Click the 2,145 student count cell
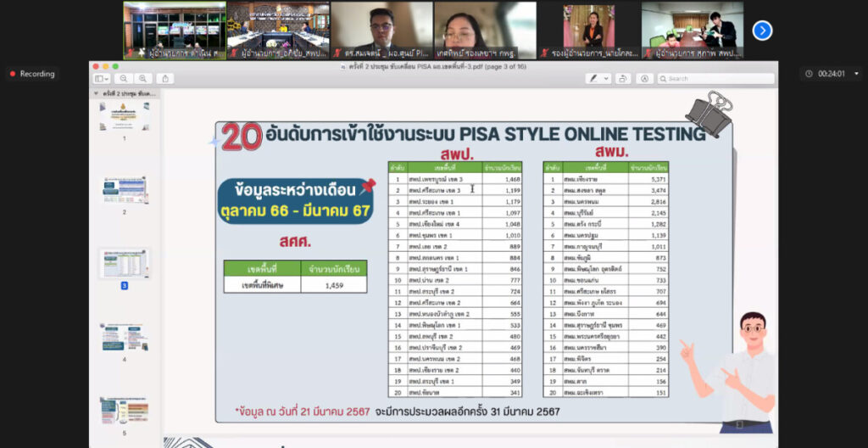Viewport: 868px width, 448px height. tap(648, 213)
